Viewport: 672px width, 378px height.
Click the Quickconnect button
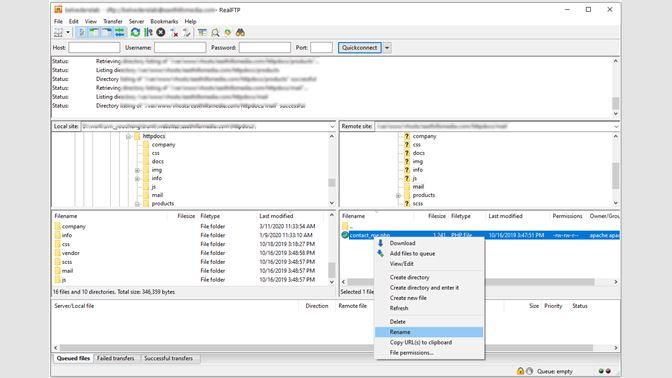[x=360, y=48]
